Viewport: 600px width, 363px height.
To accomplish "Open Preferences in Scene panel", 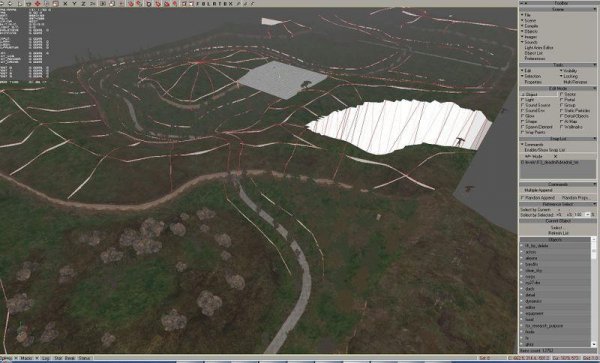I will [x=535, y=59].
